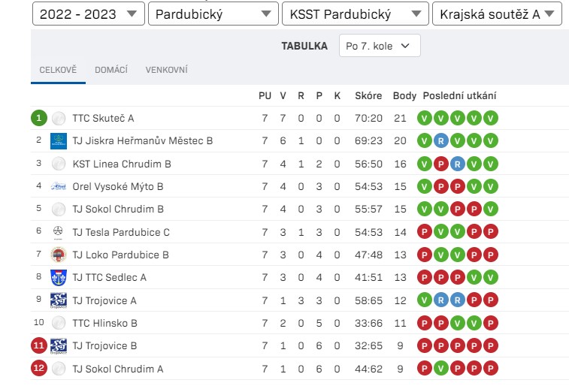The width and height of the screenshot is (569, 392).
Task: Open TTC Skuteč A team link
Action: pyautogui.click(x=103, y=118)
